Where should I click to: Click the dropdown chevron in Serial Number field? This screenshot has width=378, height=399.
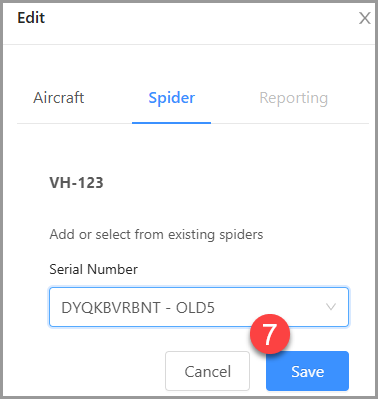click(331, 307)
